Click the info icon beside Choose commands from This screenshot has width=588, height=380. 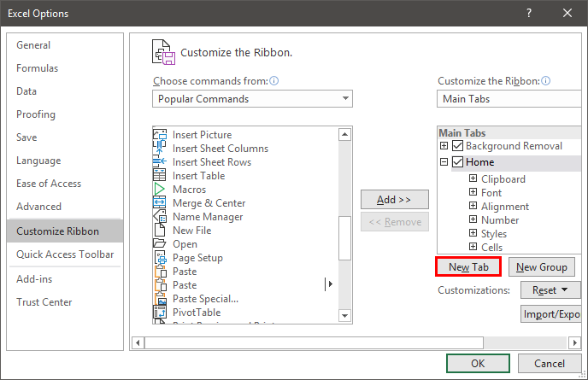tap(274, 80)
